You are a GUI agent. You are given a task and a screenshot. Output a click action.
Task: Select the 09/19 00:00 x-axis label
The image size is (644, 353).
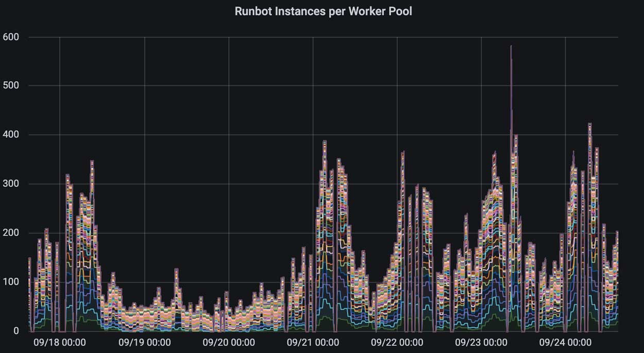click(x=144, y=342)
